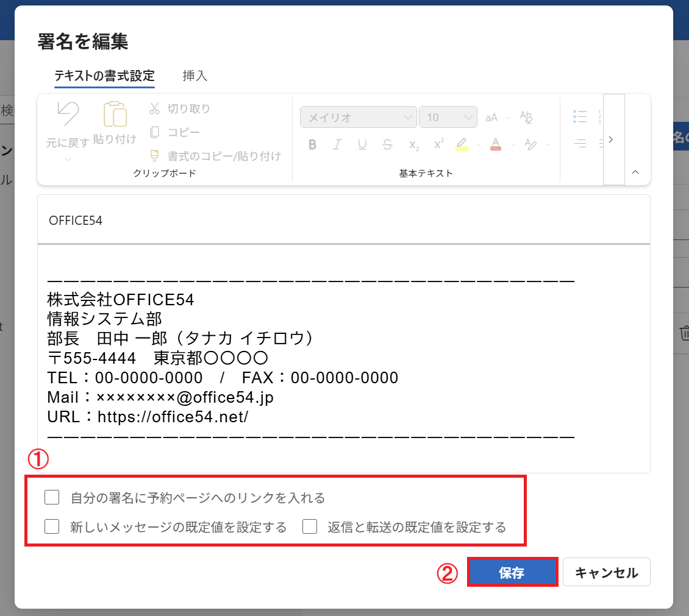Select the italic formatting icon
Viewport: 689px width, 616px height.
[x=337, y=144]
